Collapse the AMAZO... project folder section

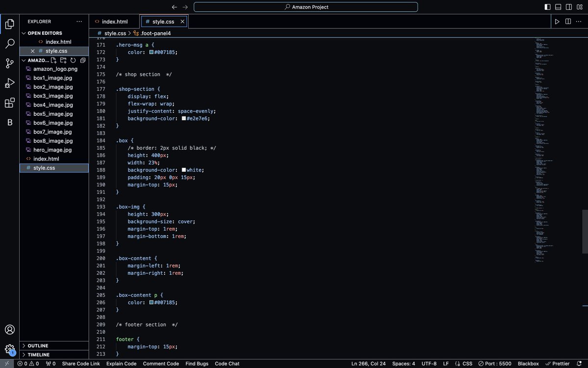pyautogui.click(x=35, y=60)
